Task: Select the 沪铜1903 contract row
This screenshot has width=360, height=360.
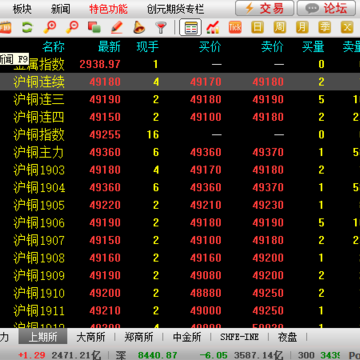Action: pyautogui.click(x=180, y=170)
